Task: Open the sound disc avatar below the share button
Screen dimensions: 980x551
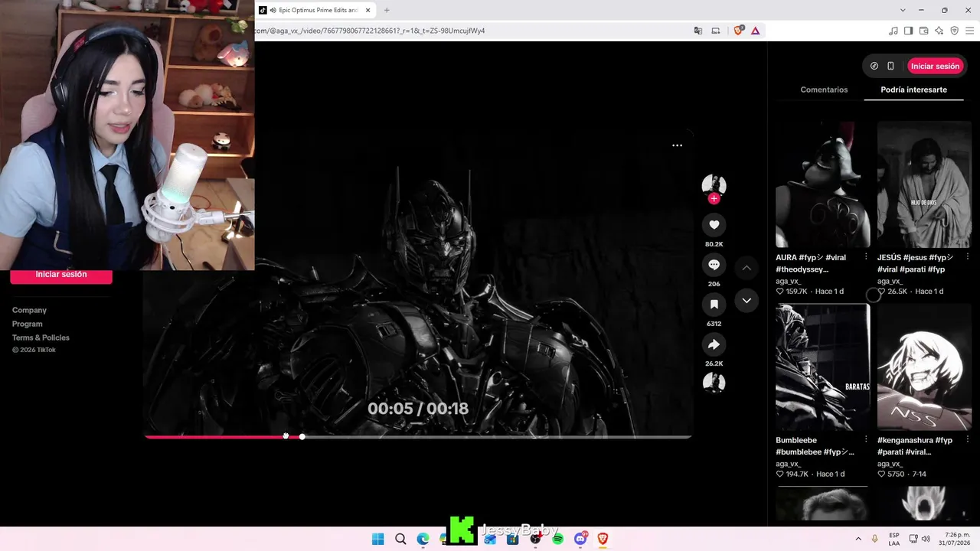Action: pyautogui.click(x=714, y=382)
